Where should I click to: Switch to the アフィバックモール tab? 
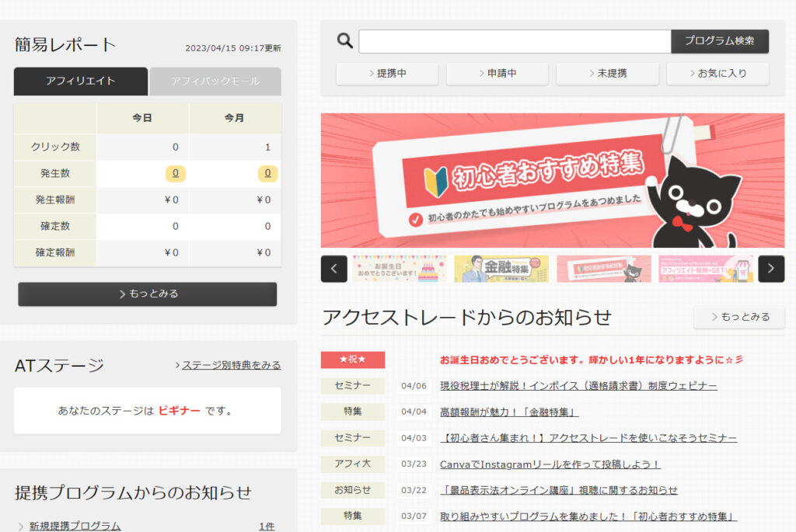coord(215,82)
